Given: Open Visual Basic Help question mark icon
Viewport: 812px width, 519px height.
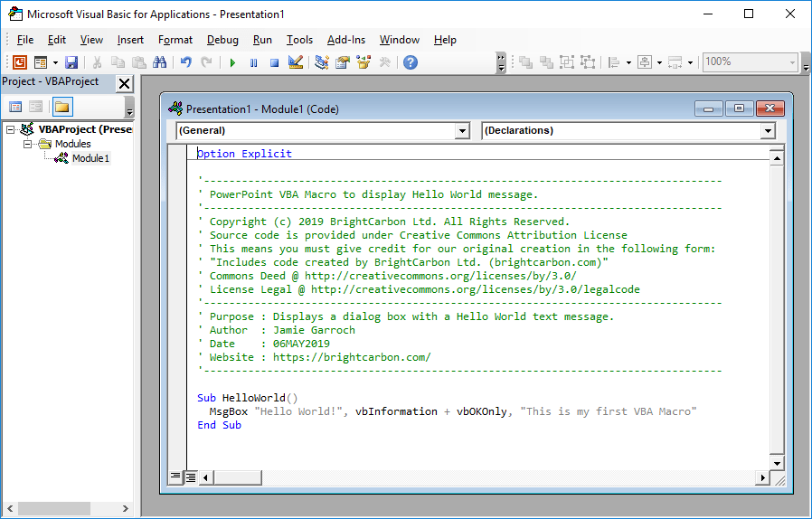Looking at the screenshot, I should (411, 62).
